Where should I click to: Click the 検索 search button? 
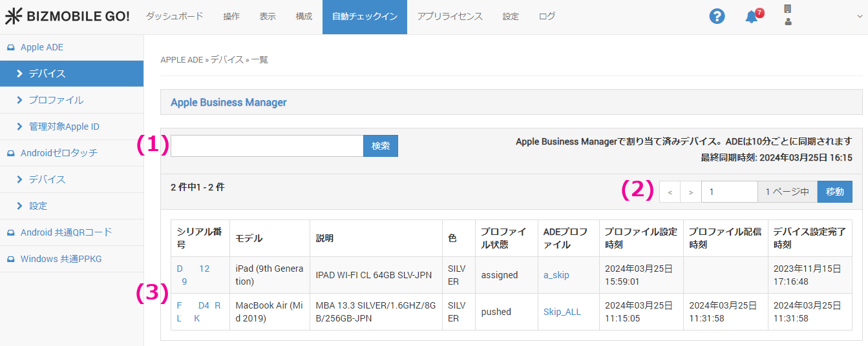point(381,146)
